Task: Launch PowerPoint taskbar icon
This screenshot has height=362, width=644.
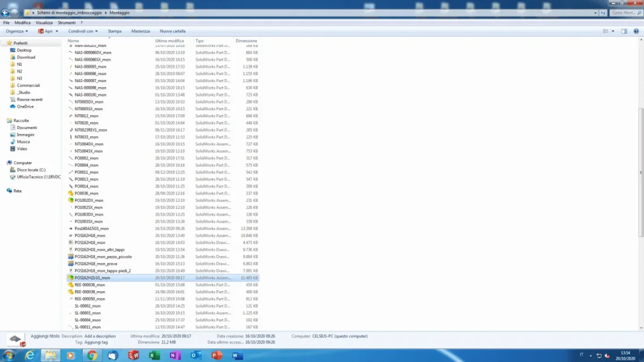Action: 216,355
